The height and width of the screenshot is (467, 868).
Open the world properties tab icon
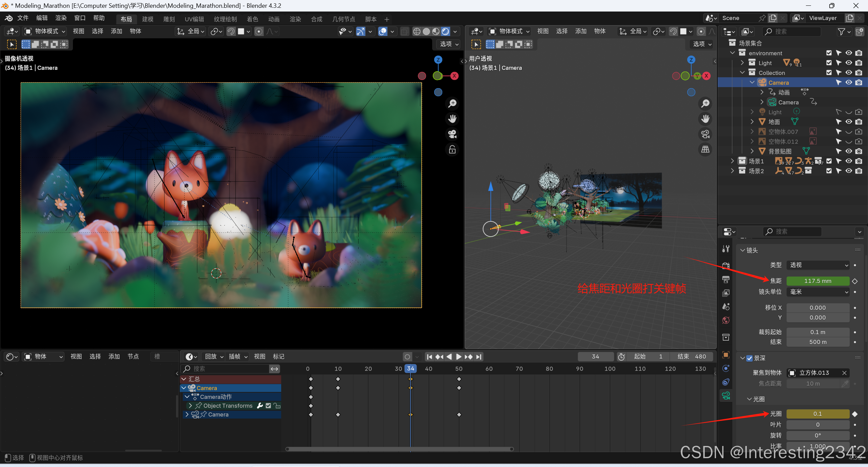coord(726,320)
